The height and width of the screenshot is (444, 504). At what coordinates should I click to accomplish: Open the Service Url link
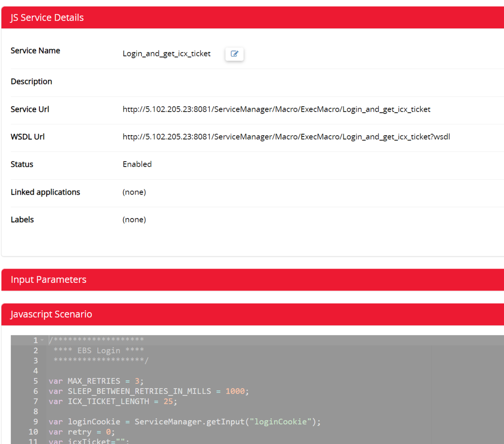click(276, 109)
